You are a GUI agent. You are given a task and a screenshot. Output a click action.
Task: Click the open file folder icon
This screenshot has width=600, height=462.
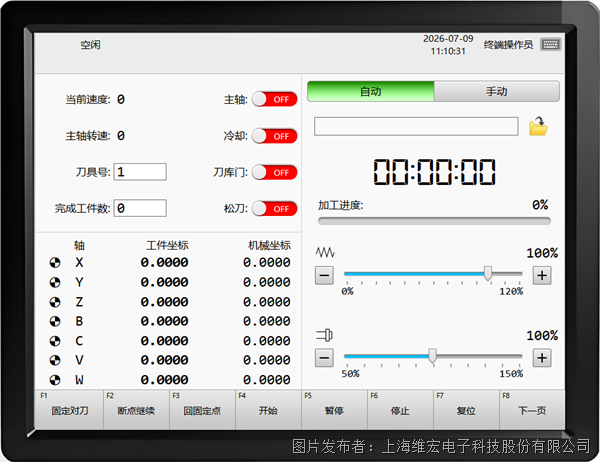point(538,126)
